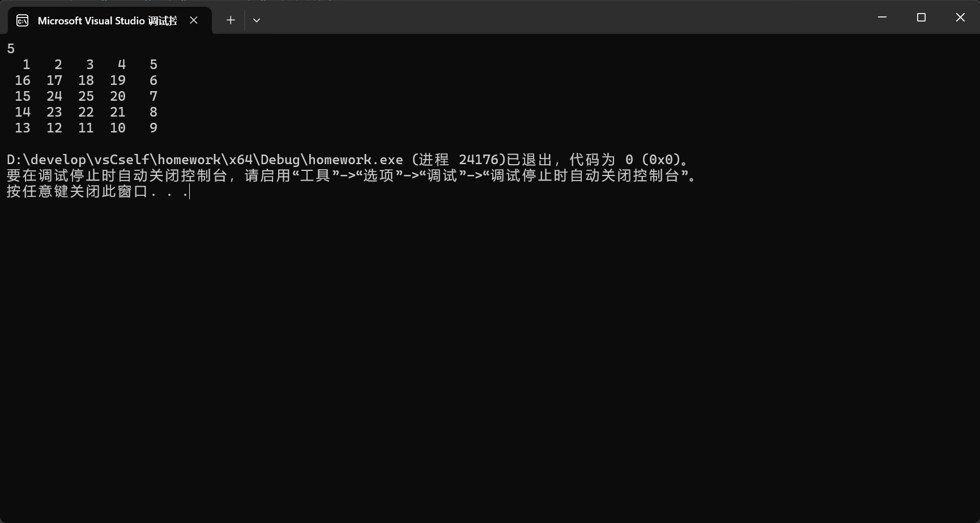The image size is (980, 523).
Task: Select the value 16 in the number grid
Action: point(23,80)
